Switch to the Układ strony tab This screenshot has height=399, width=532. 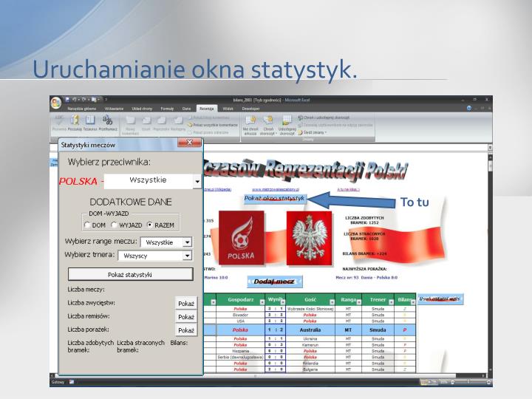click(x=142, y=109)
